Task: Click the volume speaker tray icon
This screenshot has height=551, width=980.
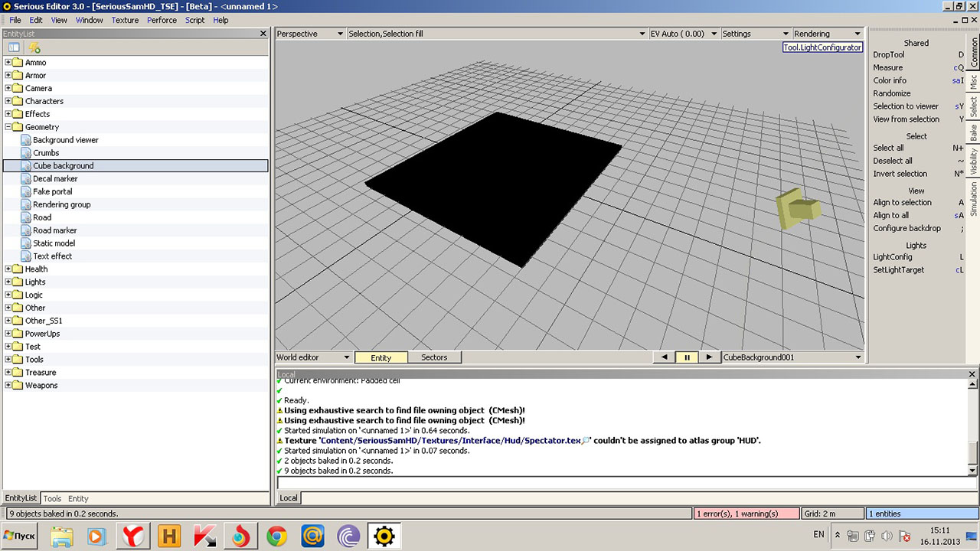Action: tap(887, 536)
